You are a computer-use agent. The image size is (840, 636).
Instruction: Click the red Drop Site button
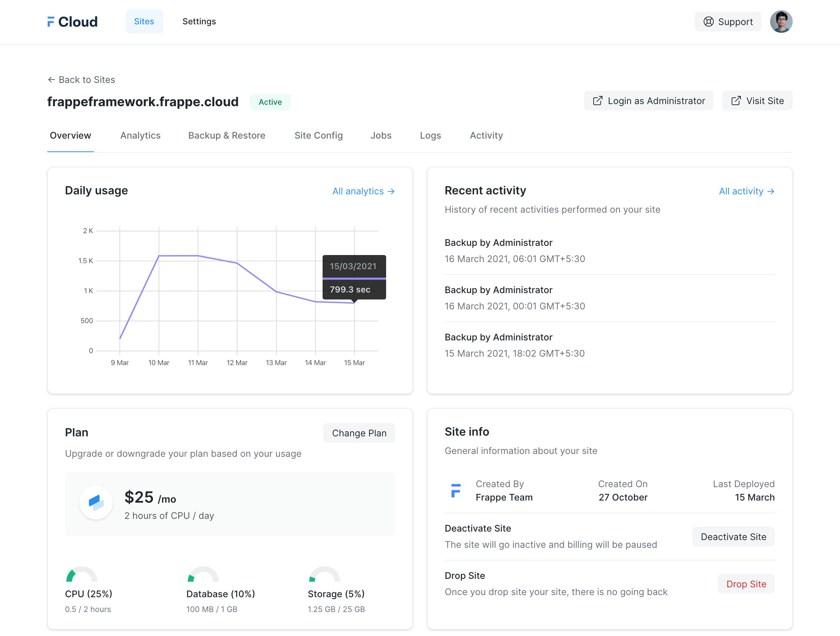pos(746,584)
